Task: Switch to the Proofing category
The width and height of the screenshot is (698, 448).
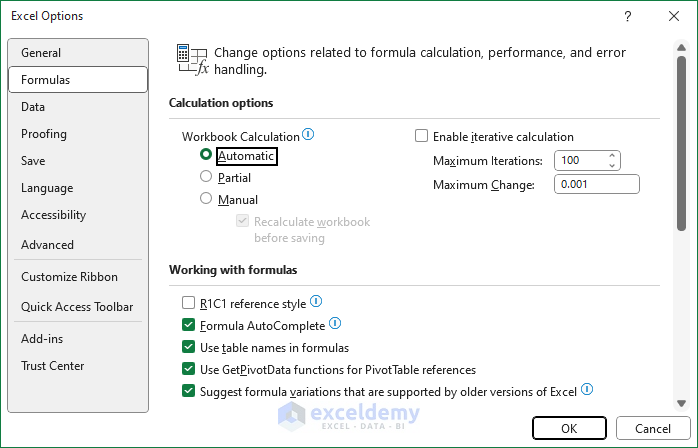Action: tap(44, 134)
